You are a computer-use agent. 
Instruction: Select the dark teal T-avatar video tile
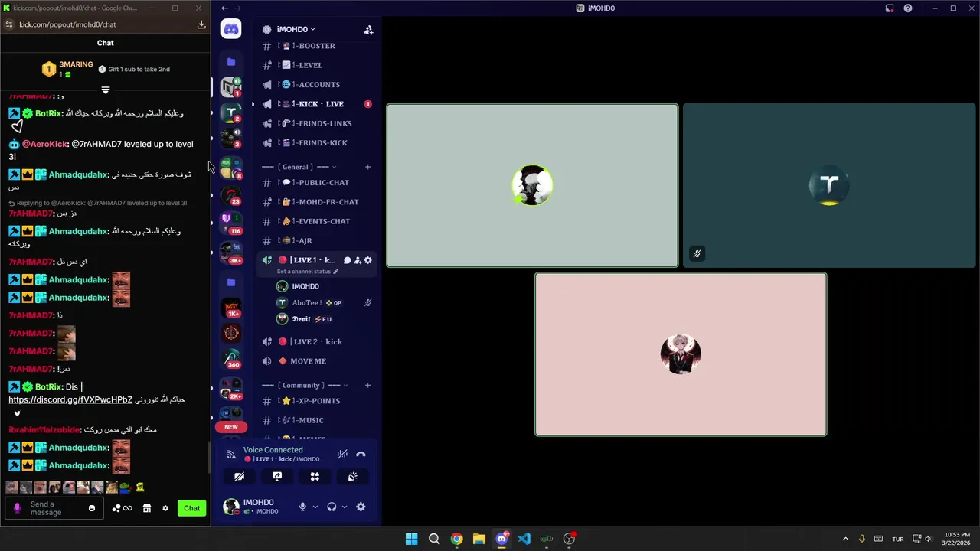829,186
